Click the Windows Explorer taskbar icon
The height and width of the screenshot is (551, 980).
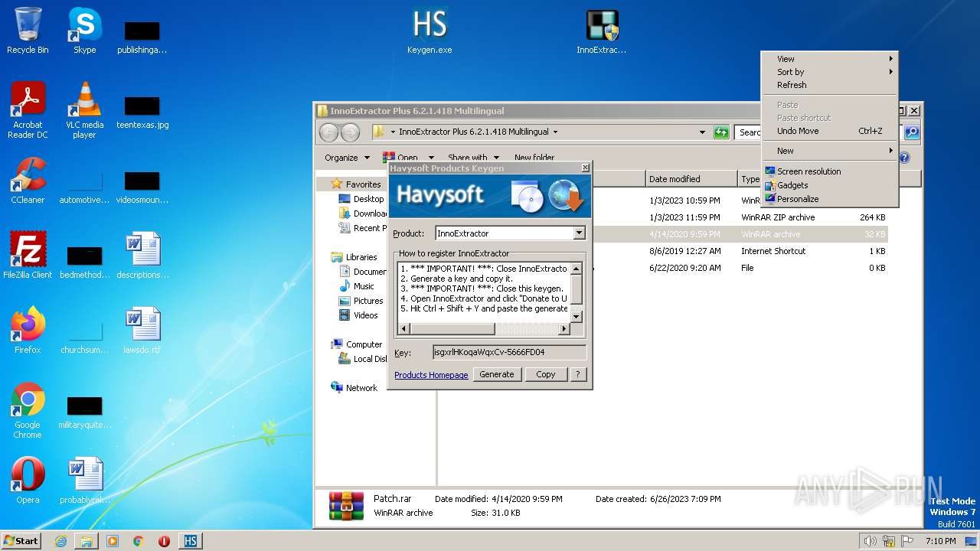pos(87,541)
